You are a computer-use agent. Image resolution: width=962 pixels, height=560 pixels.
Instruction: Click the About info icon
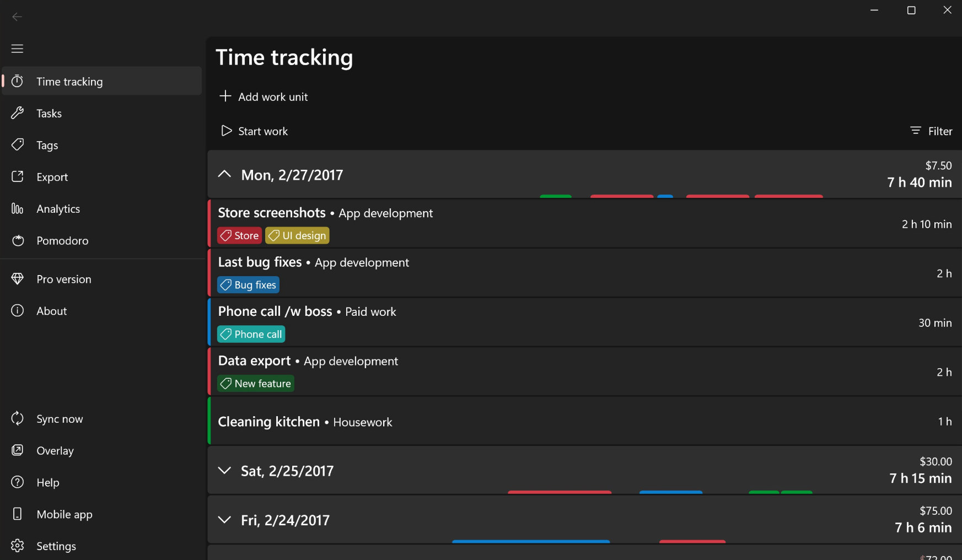[18, 310]
